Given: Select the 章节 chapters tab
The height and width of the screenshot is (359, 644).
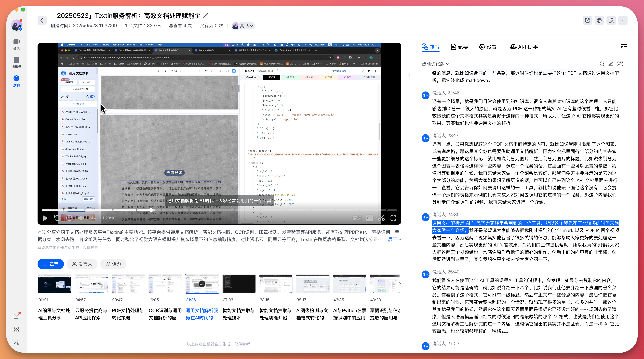Looking at the screenshot, I should 51,264.
